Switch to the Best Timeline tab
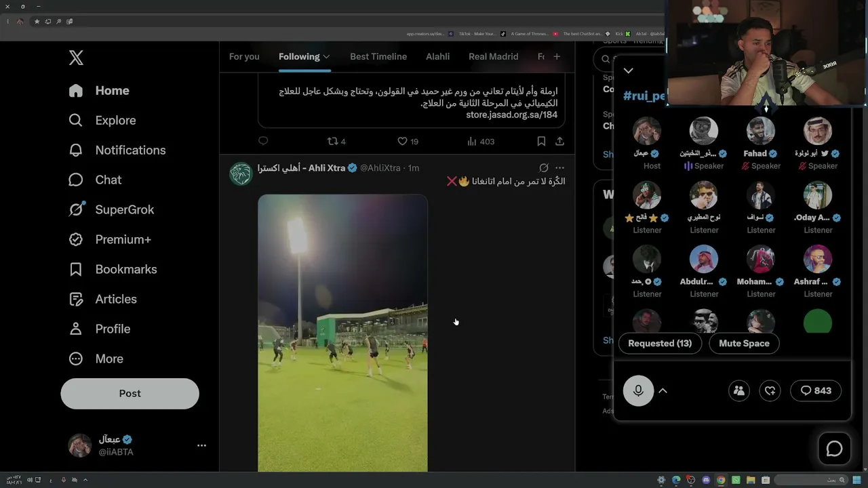 coord(378,56)
